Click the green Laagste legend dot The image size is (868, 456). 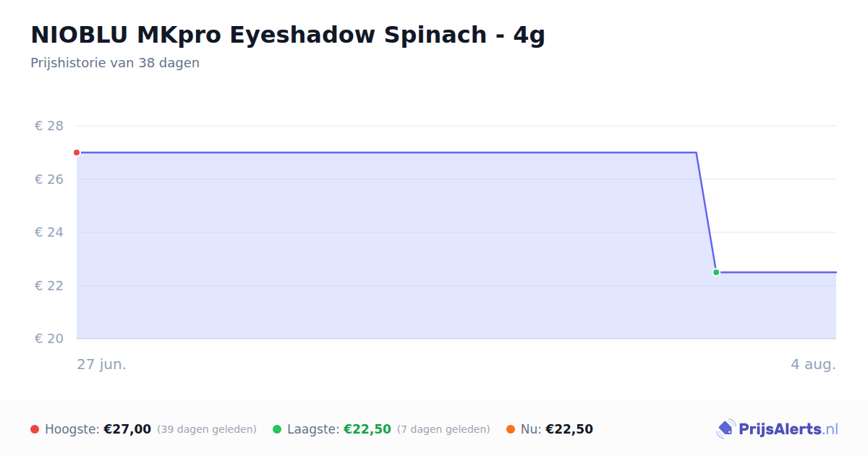coord(277,429)
